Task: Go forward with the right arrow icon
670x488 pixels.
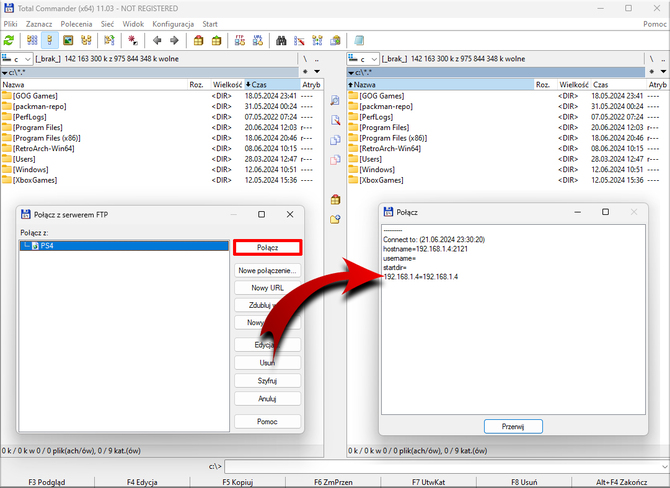Action: coord(174,41)
